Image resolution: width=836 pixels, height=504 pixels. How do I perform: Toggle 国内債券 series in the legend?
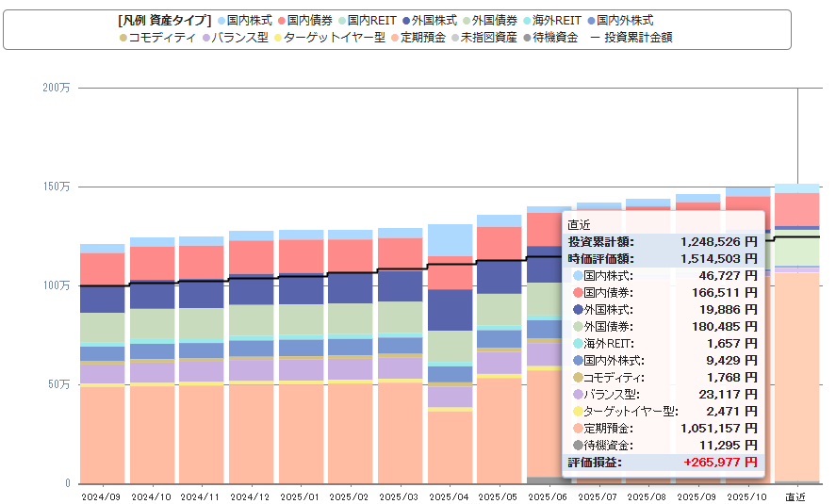[307, 20]
